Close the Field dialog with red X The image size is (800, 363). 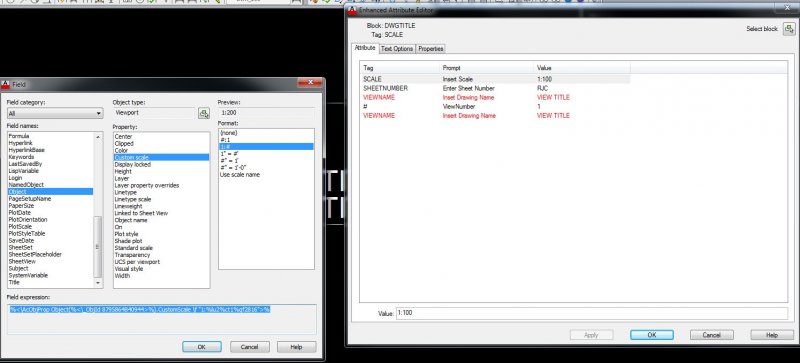pos(310,83)
